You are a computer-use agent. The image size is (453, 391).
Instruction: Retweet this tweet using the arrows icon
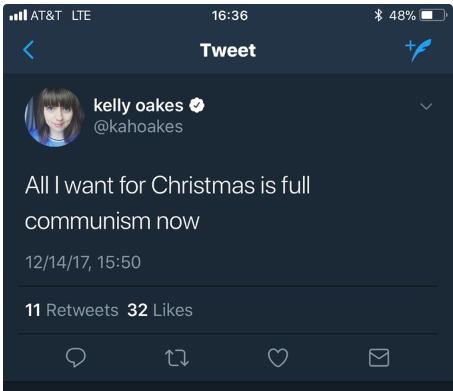coord(177,358)
